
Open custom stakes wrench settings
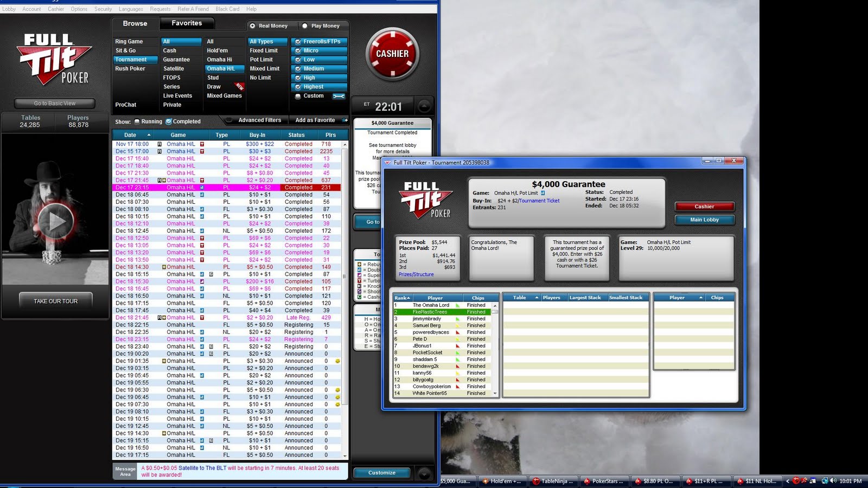339,96
